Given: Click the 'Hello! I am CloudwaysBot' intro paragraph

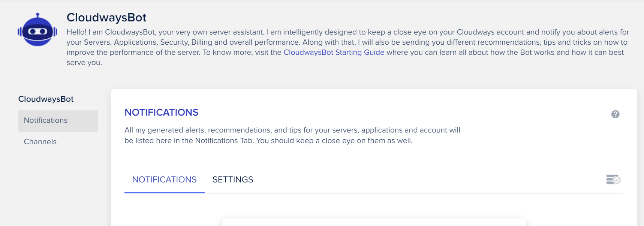Looking at the screenshot, I should tap(347, 47).
